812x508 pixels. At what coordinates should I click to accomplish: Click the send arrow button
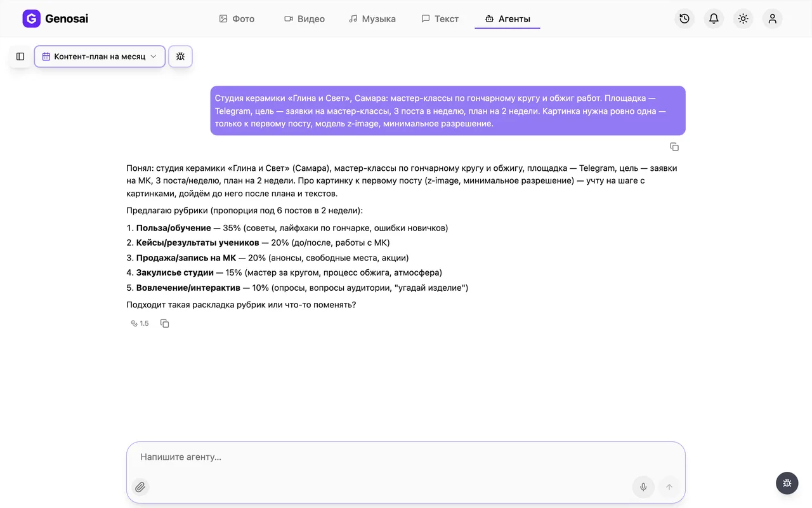[x=669, y=487]
